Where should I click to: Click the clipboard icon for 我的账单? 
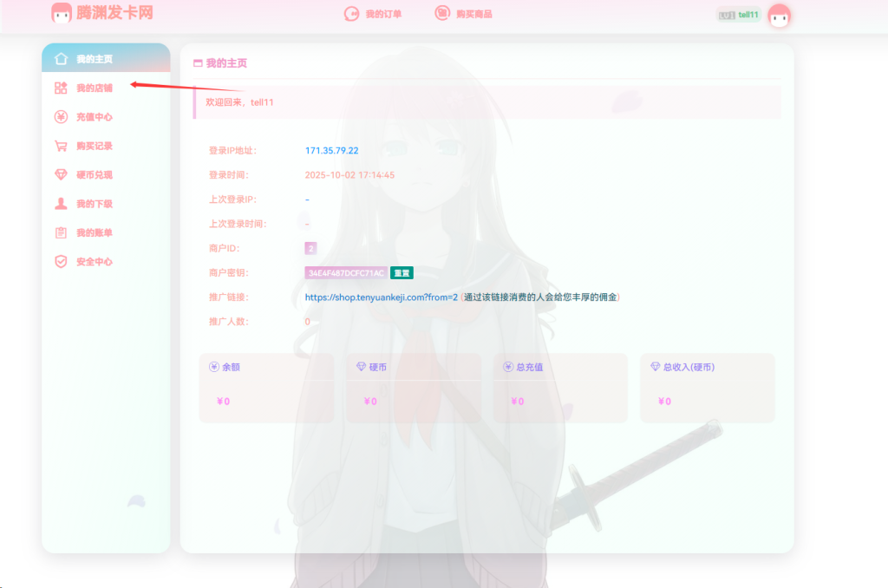point(61,232)
